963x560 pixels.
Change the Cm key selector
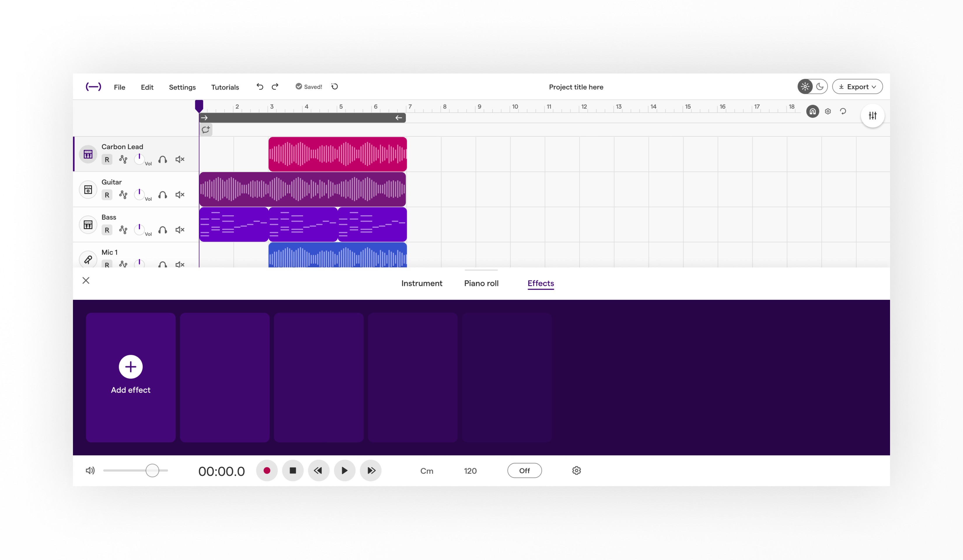(x=427, y=471)
